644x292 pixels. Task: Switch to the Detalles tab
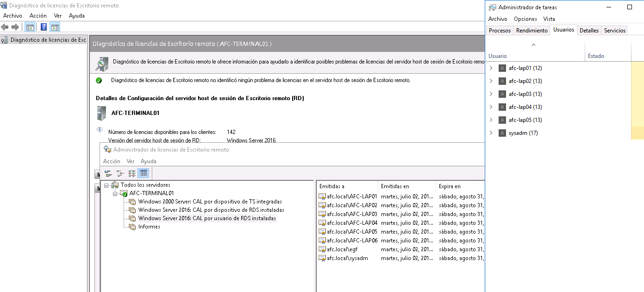pyautogui.click(x=589, y=30)
